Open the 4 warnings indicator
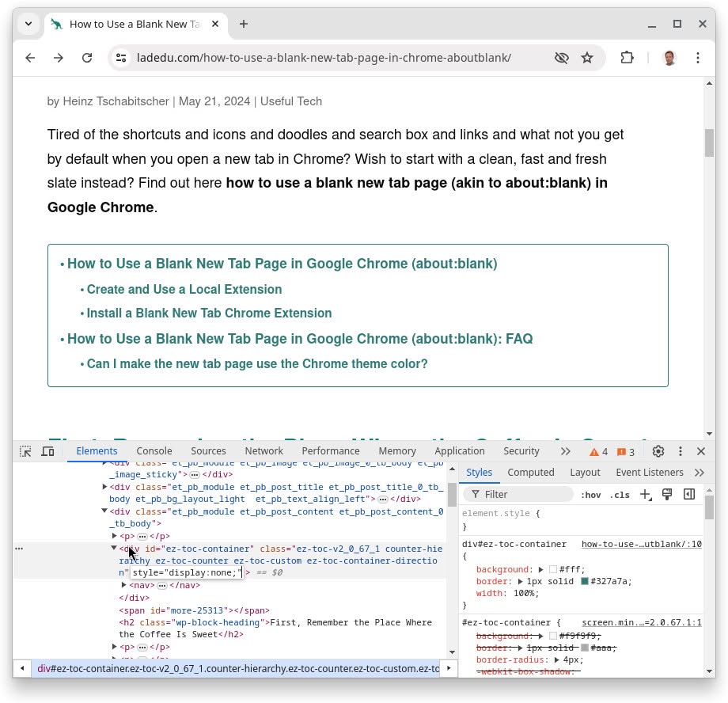 point(598,451)
